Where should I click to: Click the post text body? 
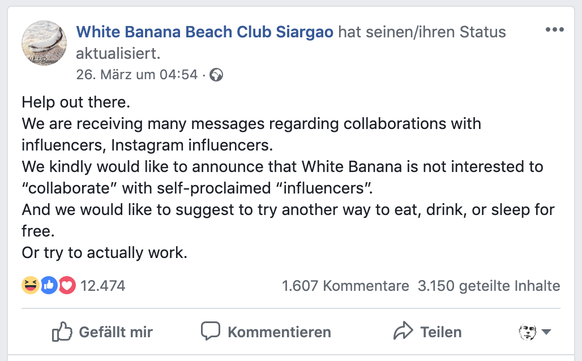coord(288,177)
